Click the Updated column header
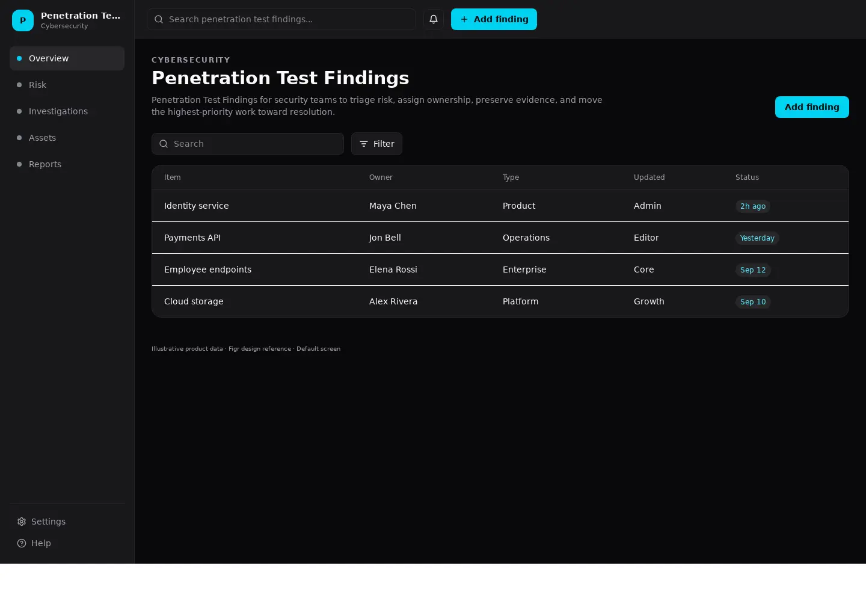This screenshot has width=866, height=616. pyautogui.click(x=649, y=177)
